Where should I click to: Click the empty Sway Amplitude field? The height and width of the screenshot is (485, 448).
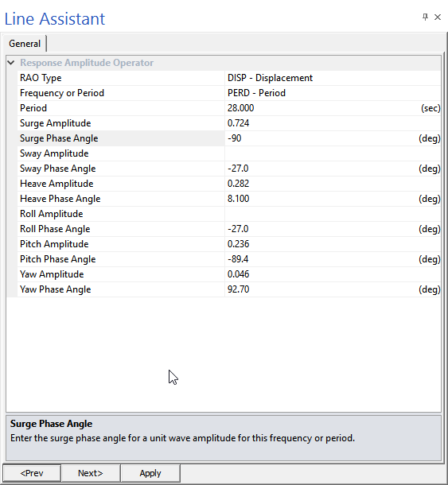pyautogui.click(x=333, y=153)
